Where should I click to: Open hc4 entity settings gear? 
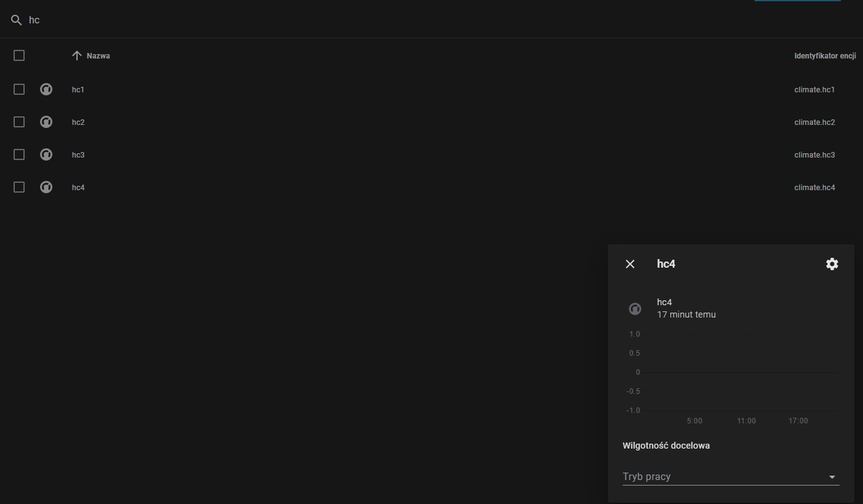pyautogui.click(x=832, y=264)
